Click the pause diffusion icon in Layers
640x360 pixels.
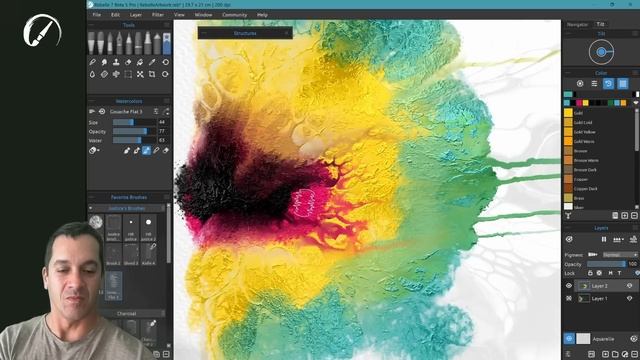(604, 240)
